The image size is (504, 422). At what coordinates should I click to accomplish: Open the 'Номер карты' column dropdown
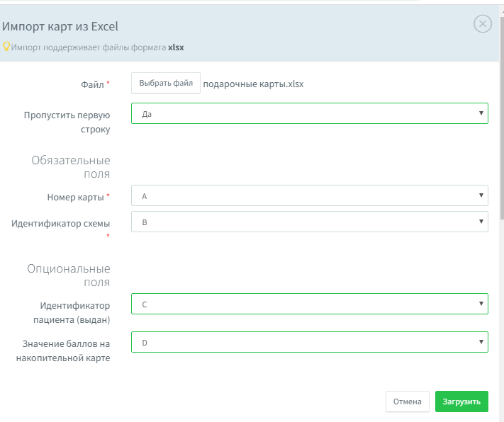point(310,195)
